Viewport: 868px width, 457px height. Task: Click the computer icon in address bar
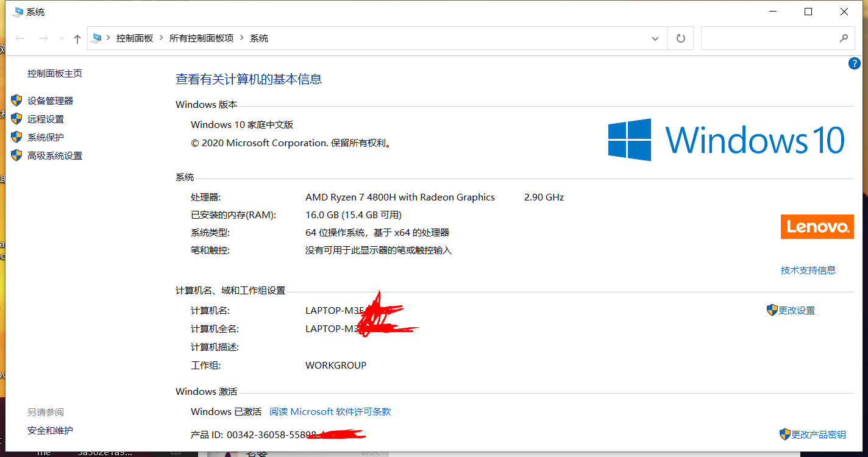coord(97,38)
